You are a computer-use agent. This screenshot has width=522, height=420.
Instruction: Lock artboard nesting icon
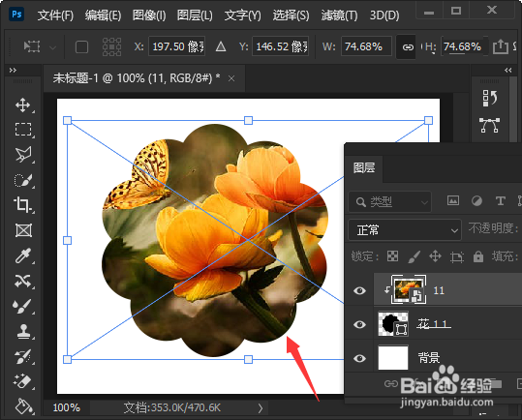457,256
